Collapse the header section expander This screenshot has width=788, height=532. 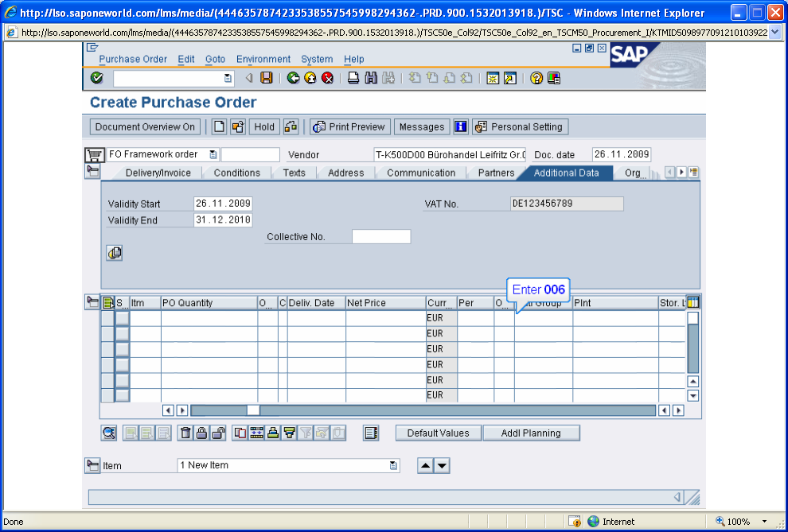point(93,172)
